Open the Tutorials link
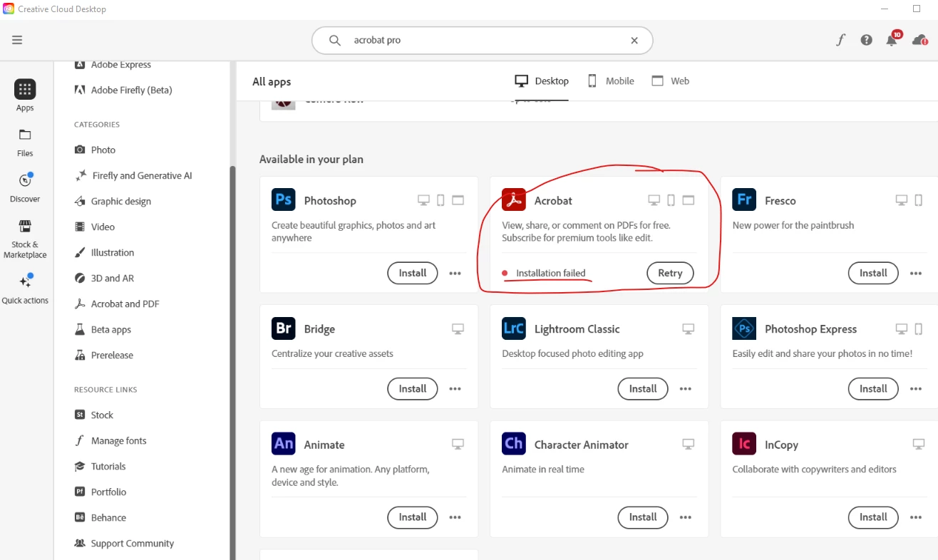The height and width of the screenshot is (560, 938). click(100, 466)
